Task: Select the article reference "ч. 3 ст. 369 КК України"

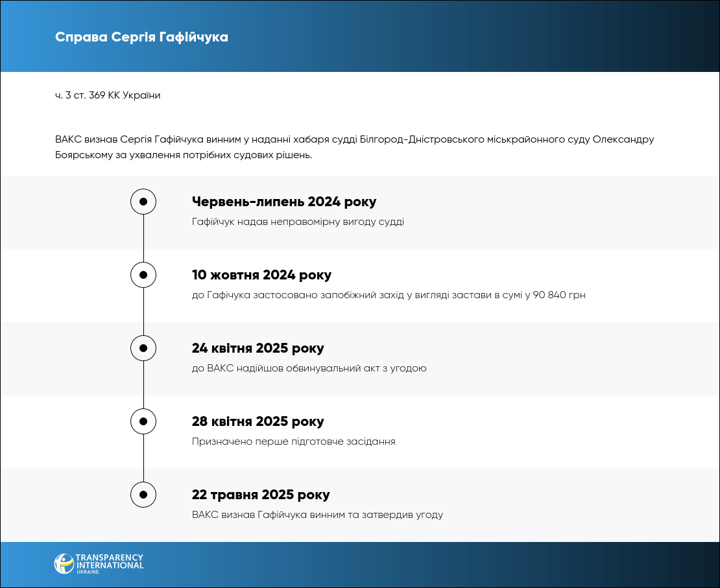Action: [x=108, y=95]
